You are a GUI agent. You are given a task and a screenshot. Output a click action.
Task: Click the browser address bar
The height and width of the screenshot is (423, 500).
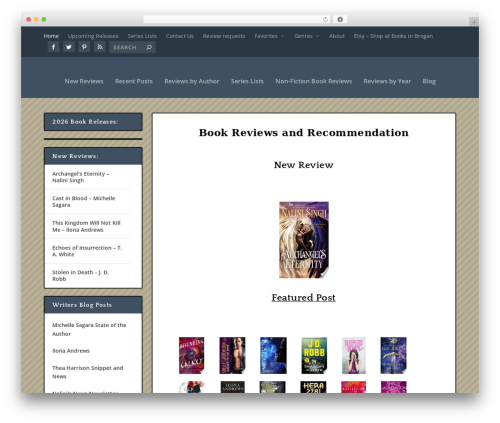point(237,19)
